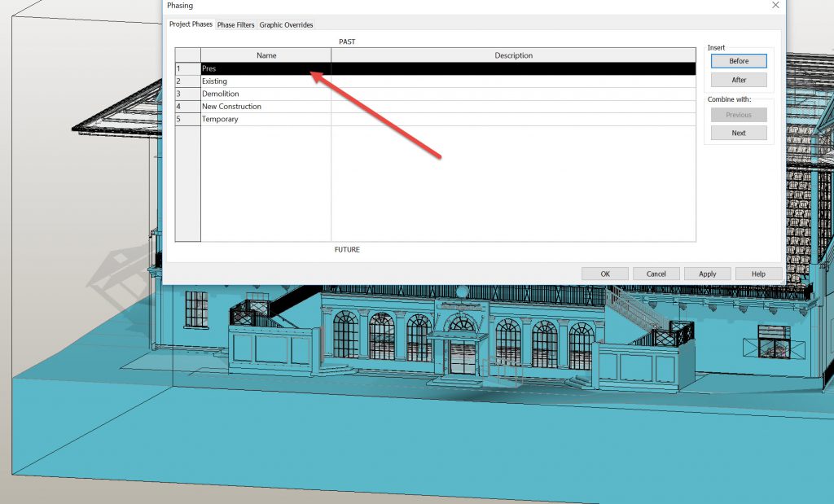Click the Description column header
Viewport: 834px width, 504px height.
click(x=513, y=55)
